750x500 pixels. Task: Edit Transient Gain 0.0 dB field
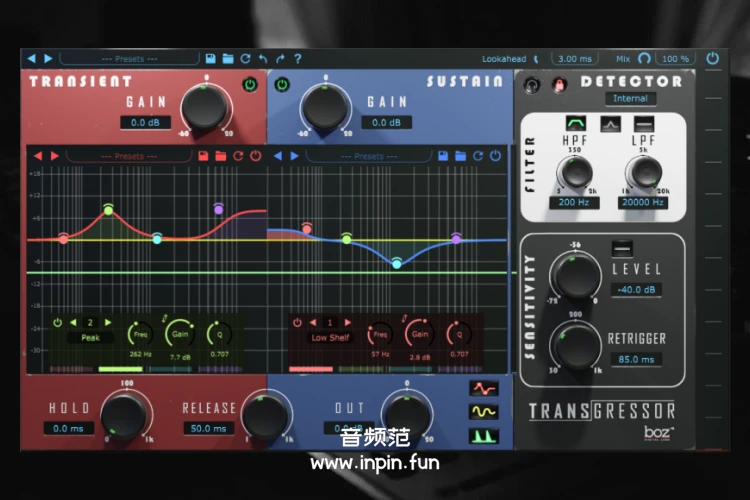[x=145, y=122]
